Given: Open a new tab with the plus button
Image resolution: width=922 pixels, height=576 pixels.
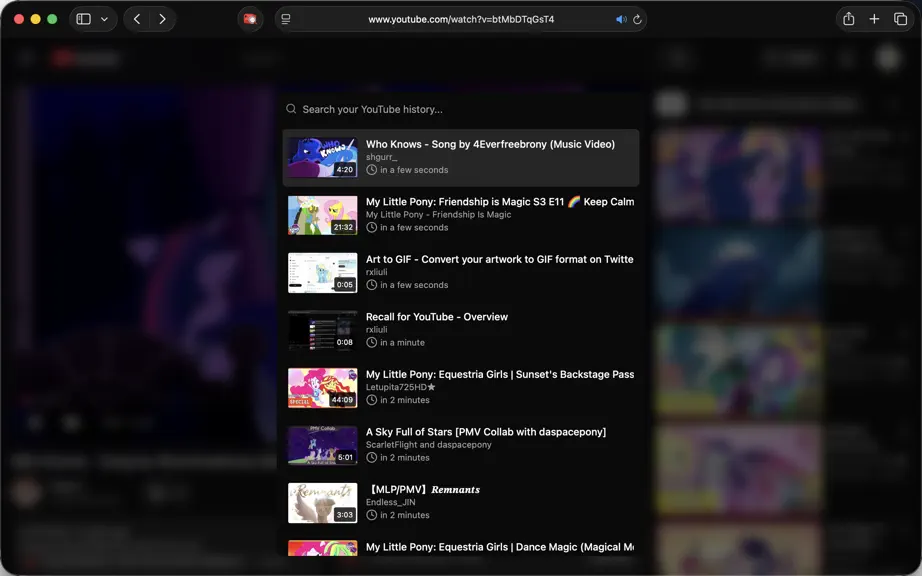Looking at the screenshot, I should 874,19.
